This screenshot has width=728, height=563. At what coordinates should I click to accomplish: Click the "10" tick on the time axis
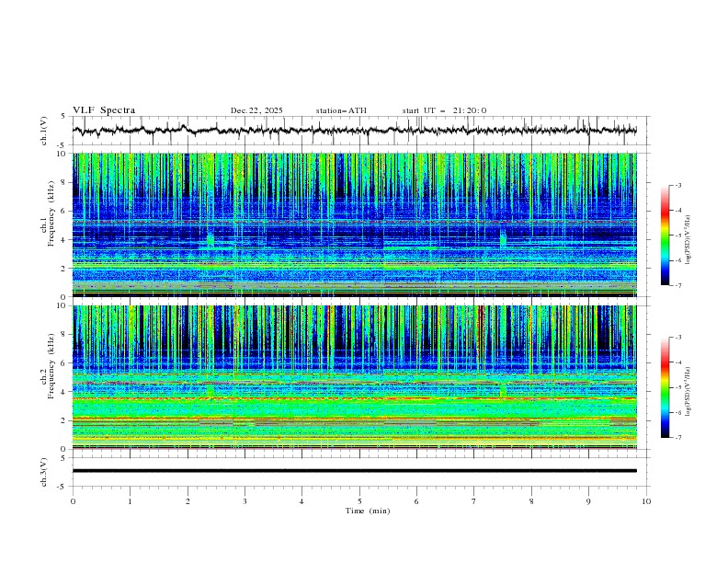[646, 501]
